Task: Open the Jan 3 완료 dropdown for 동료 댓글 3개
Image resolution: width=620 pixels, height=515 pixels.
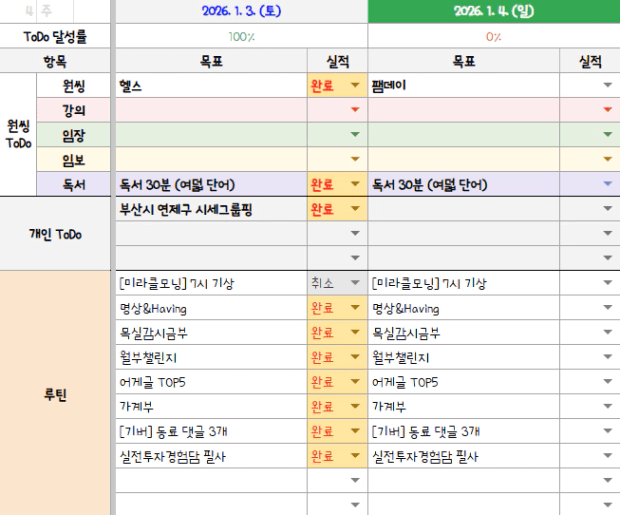Action: pyautogui.click(x=355, y=431)
